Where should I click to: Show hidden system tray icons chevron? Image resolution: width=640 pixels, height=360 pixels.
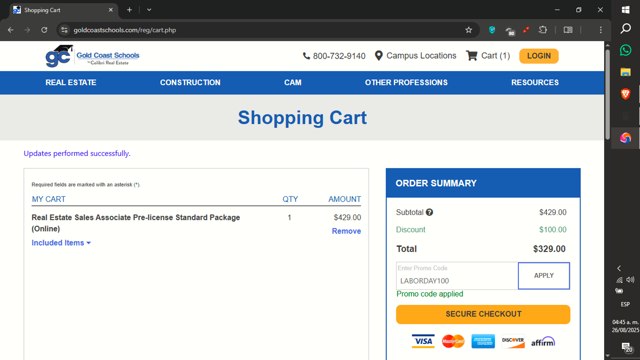tap(619, 268)
